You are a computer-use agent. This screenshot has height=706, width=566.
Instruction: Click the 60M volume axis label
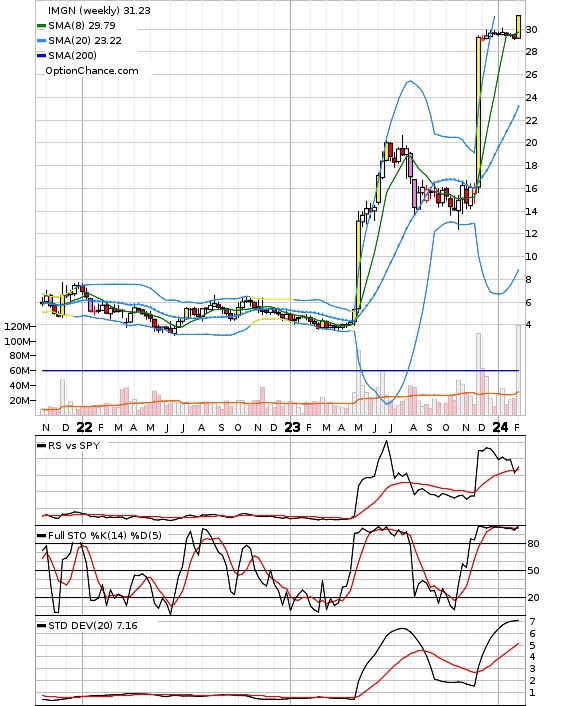20,371
